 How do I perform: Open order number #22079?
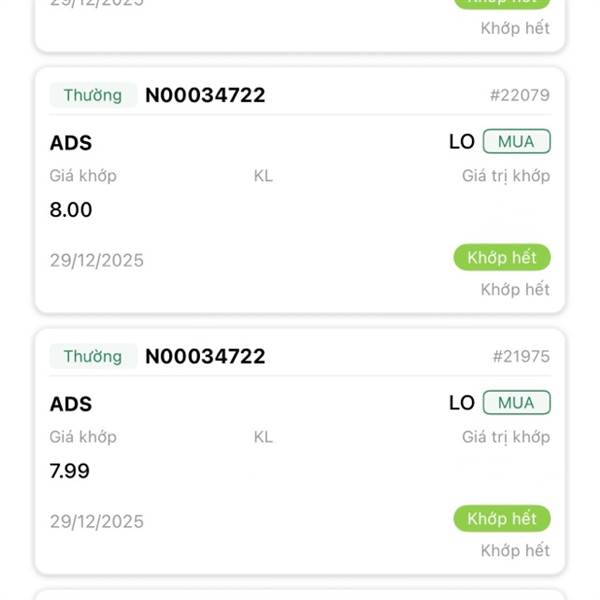tap(519, 96)
